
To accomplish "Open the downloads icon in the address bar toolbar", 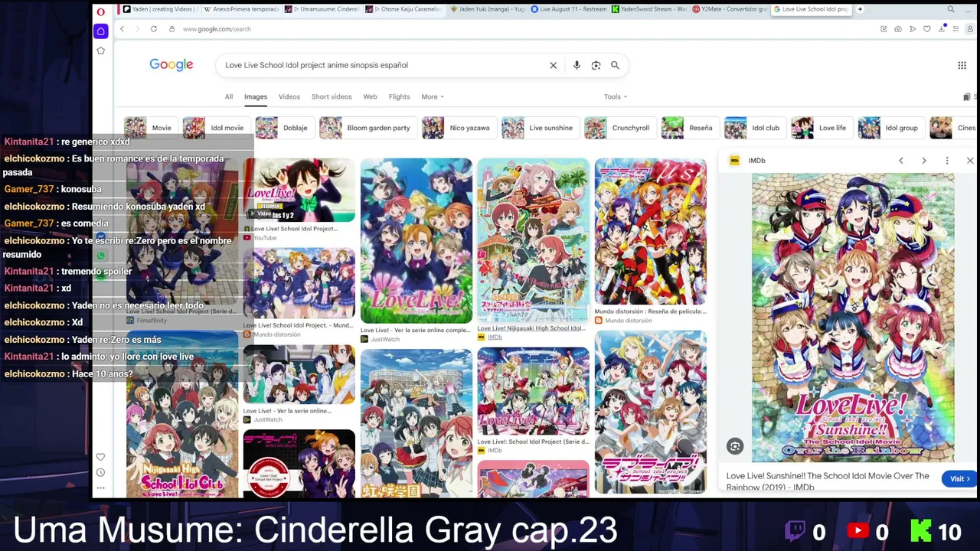I will 941,29.
